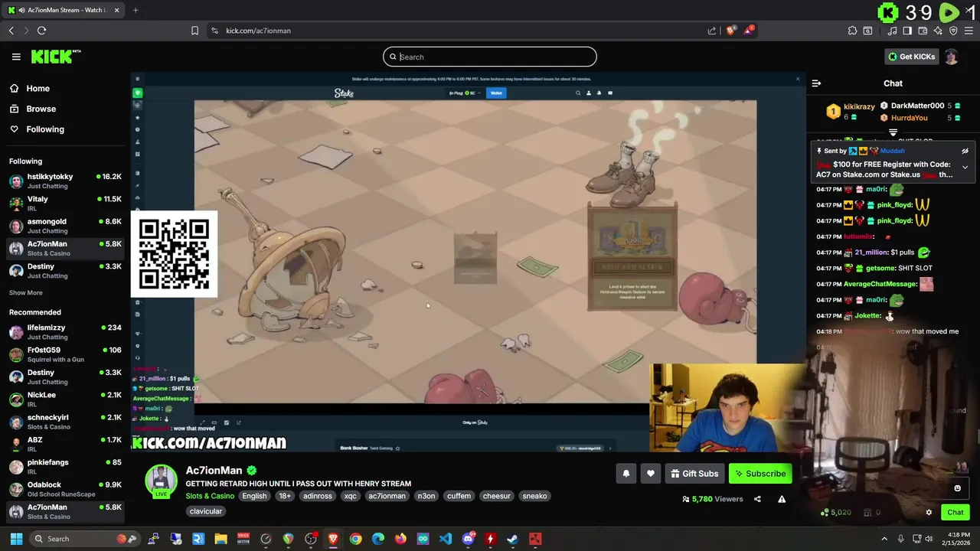
Task: Open Brave VPN shield icon
Action: click(953, 31)
